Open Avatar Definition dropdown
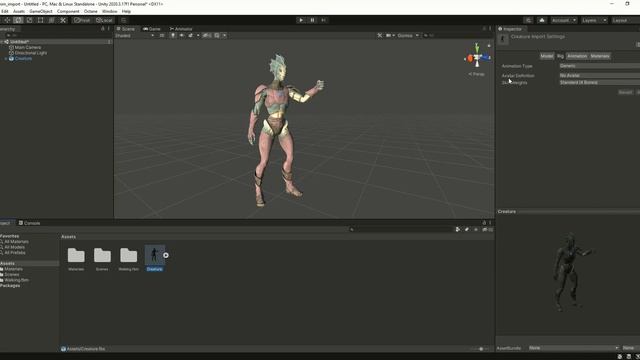Viewport: 640px width, 360px height. (600, 76)
